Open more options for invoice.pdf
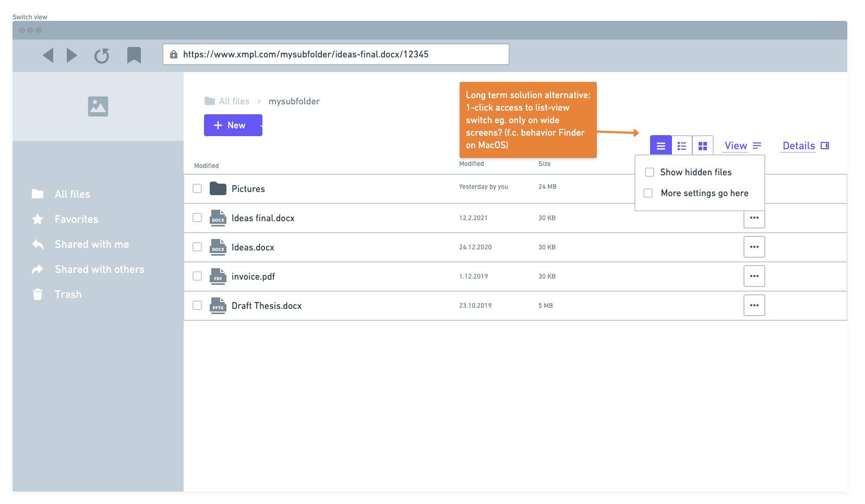The image size is (865, 504). (x=754, y=276)
